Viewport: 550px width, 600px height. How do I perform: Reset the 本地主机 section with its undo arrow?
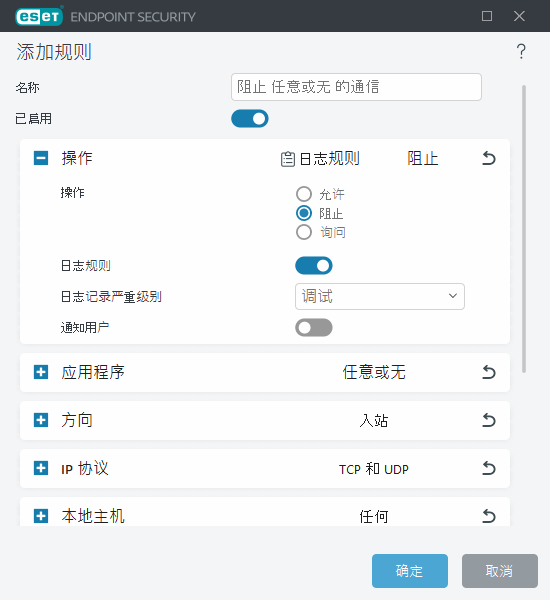point(488,516)
